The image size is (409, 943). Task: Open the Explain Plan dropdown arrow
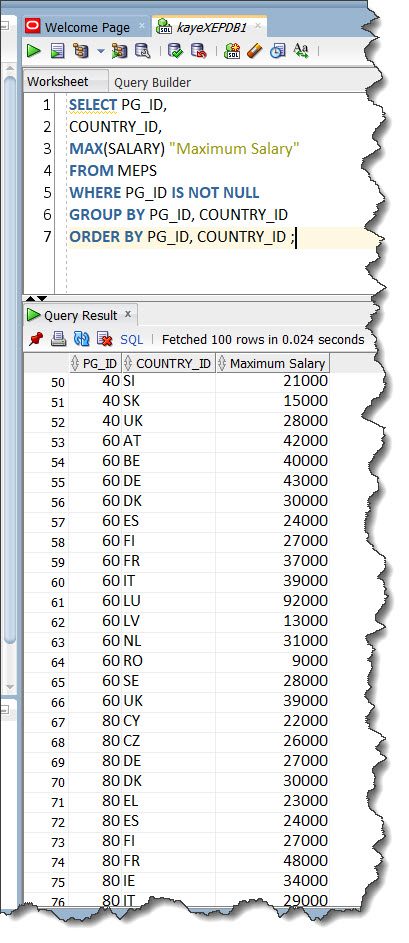click(100, 51)
